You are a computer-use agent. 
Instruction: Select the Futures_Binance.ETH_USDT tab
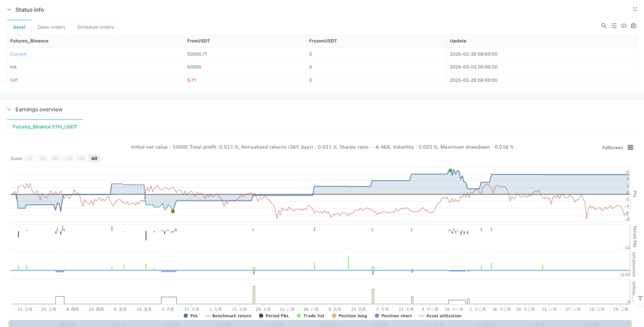tap(45, 127)
